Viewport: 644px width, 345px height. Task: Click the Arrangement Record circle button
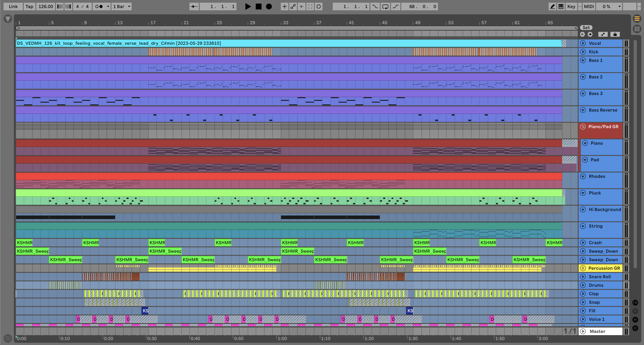pos(269,6)
